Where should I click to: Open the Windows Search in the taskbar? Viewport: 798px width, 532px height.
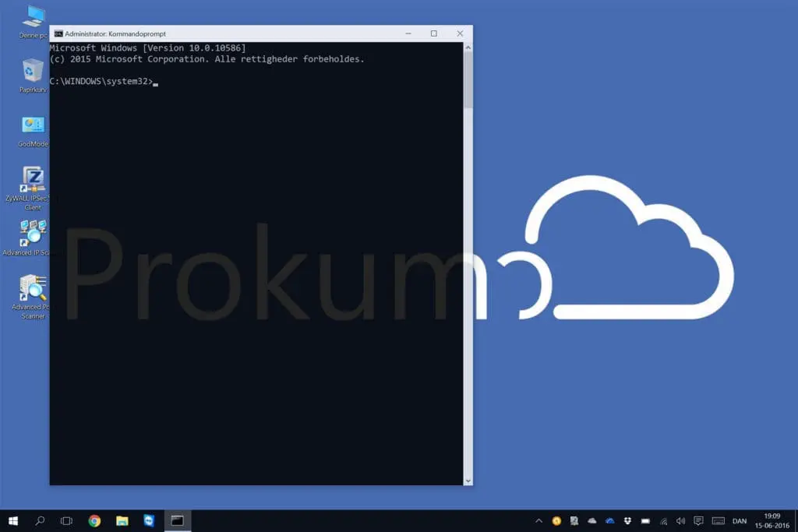(40, 520)
